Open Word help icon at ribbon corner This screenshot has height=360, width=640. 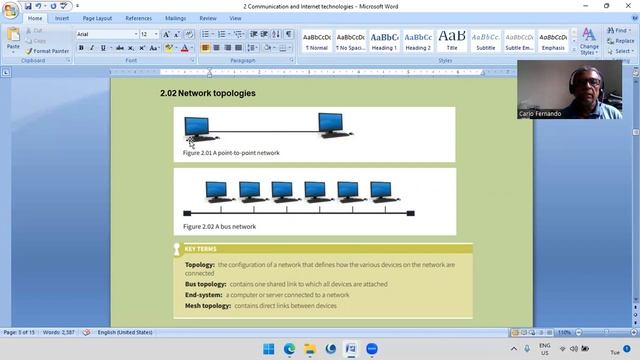coord(635,18)
